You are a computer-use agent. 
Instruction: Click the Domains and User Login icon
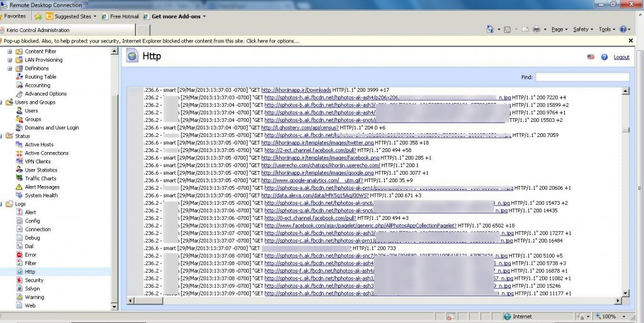(x=19, y=128)
